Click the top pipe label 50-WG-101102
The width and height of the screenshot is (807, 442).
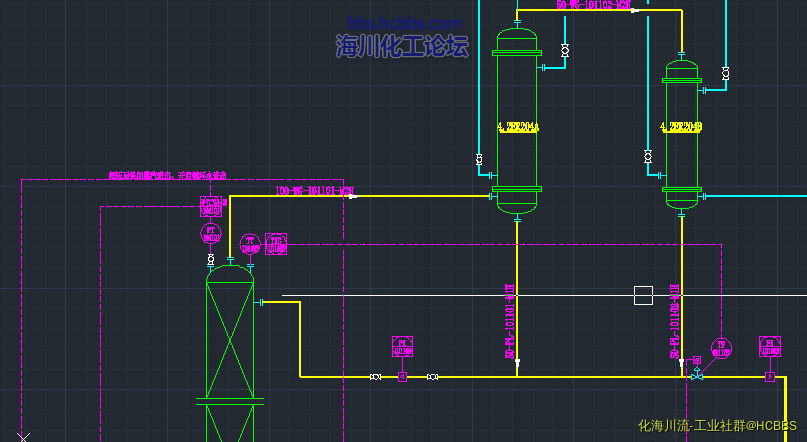[x=594, y=5]
